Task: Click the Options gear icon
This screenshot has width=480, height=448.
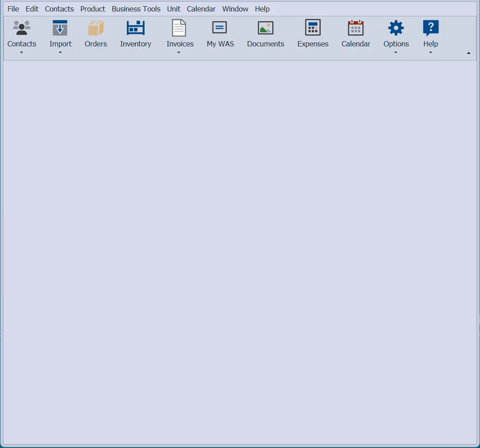Action: [396, 28]
